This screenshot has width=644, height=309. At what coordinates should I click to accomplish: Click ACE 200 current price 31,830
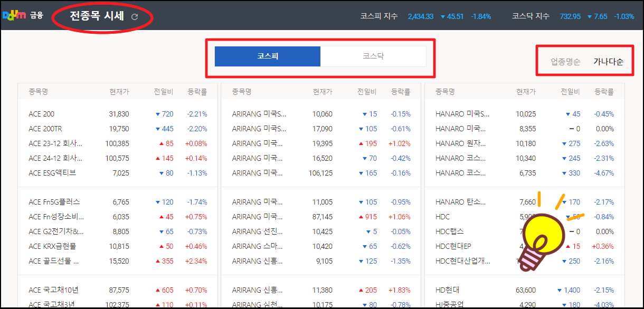coord(119,114)
